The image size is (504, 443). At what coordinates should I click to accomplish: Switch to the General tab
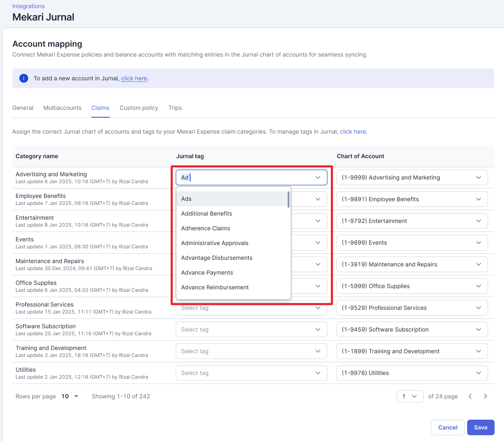pos(23,108)
